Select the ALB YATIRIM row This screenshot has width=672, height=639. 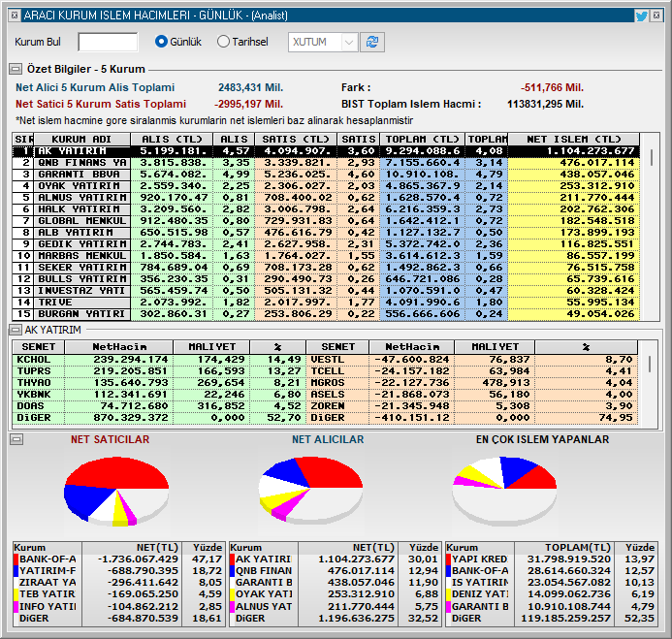pos(326,233)
